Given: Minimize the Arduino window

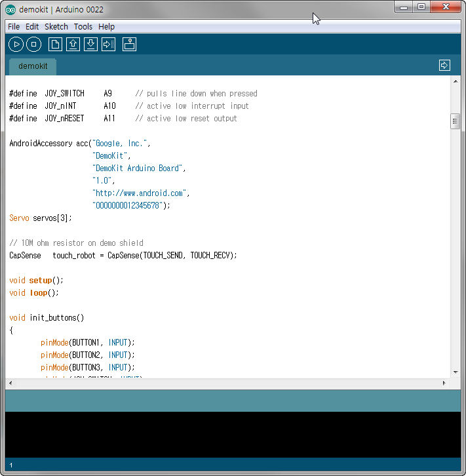Looking at the screenshot, I should click(404, 7).
